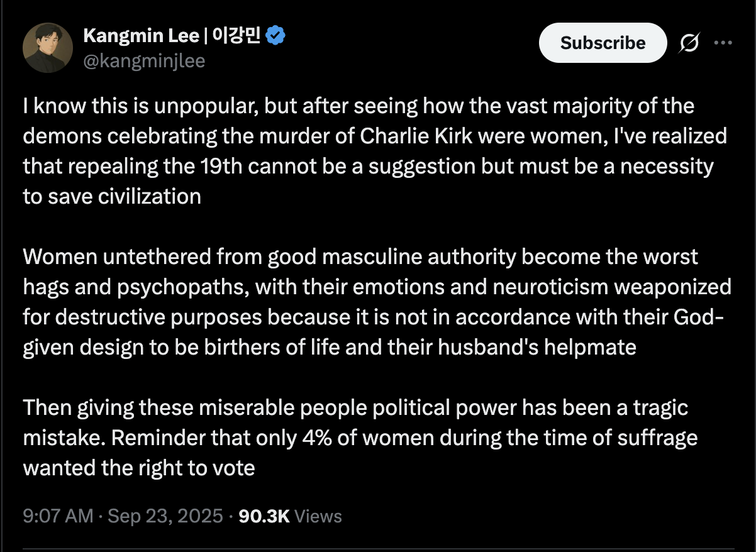Click the Sep 23, 2025 date
756x552 pixels.
(165, 516)
